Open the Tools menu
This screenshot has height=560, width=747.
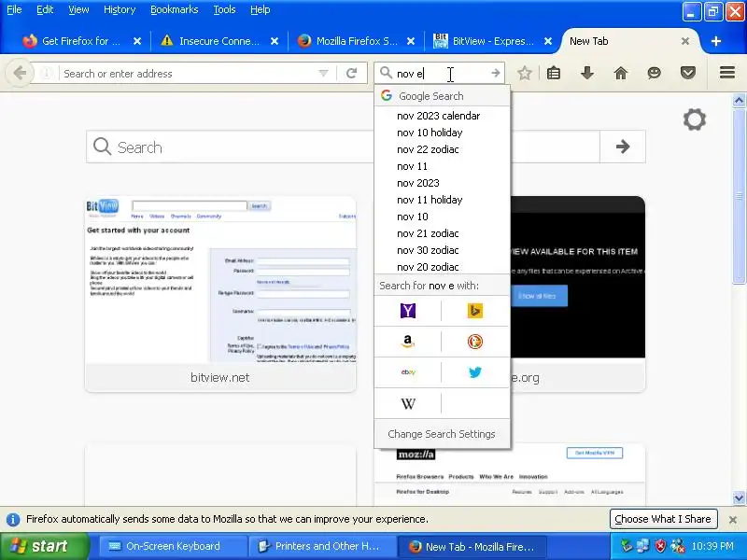[x=224, y=9]
